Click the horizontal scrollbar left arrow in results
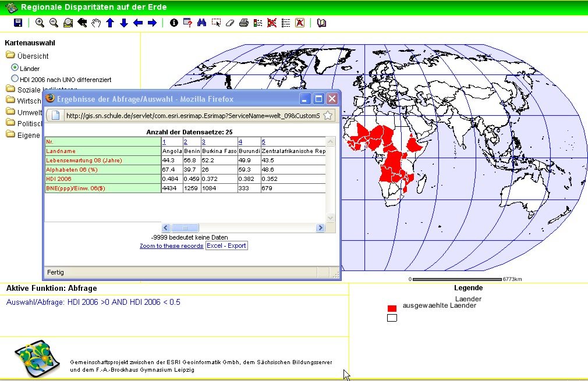588x381 pixels. [166, 227]
